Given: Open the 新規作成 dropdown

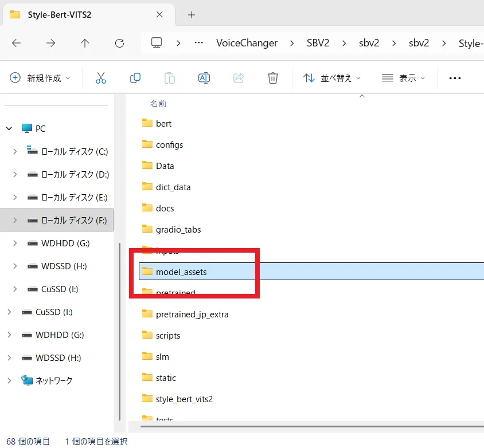Looking at the screenshot, I should [40, 78].
